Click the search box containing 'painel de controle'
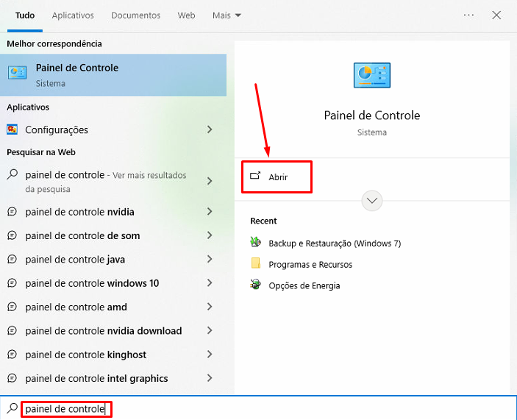This screenshot has height=420, width=517. (259, 408)
